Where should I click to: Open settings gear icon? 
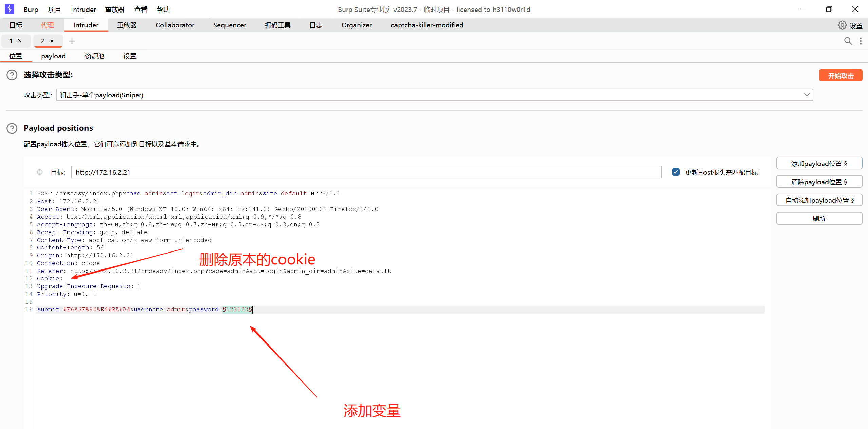click(842, 25)
